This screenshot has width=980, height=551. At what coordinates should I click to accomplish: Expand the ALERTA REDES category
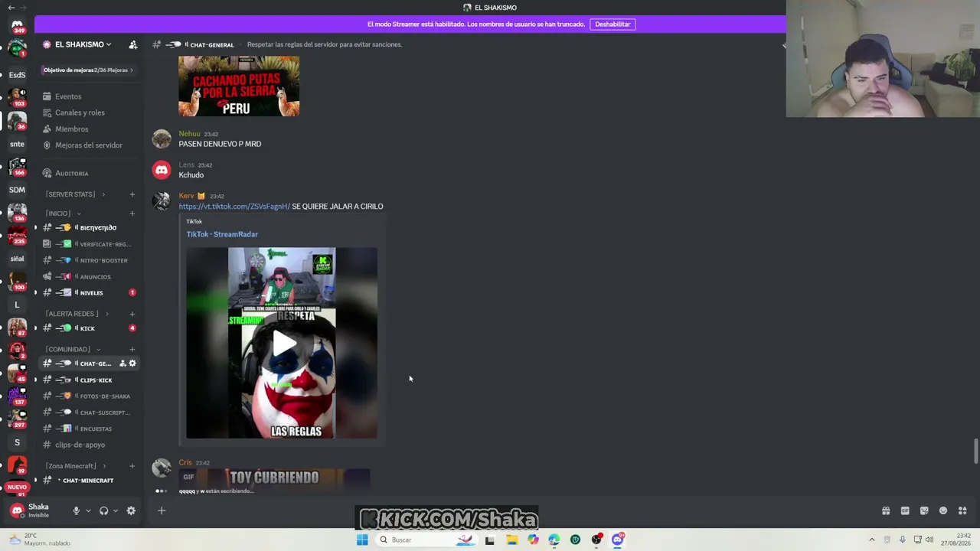click(107, 314)
